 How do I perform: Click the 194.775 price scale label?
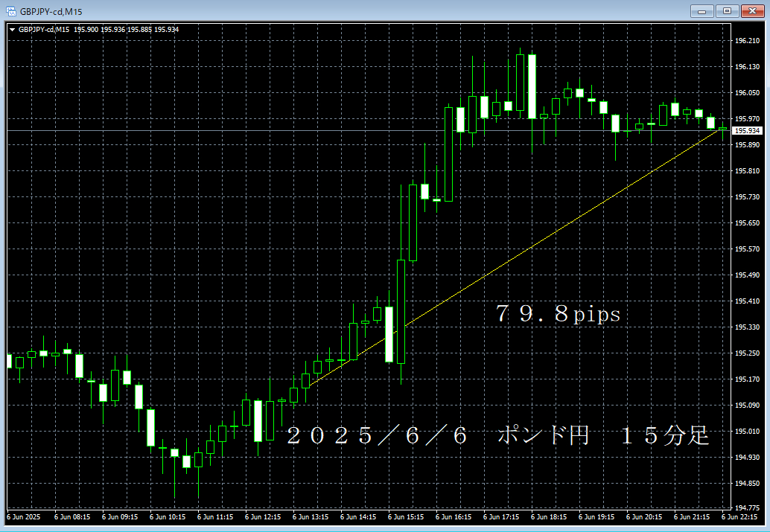click(x=747, y=507)
